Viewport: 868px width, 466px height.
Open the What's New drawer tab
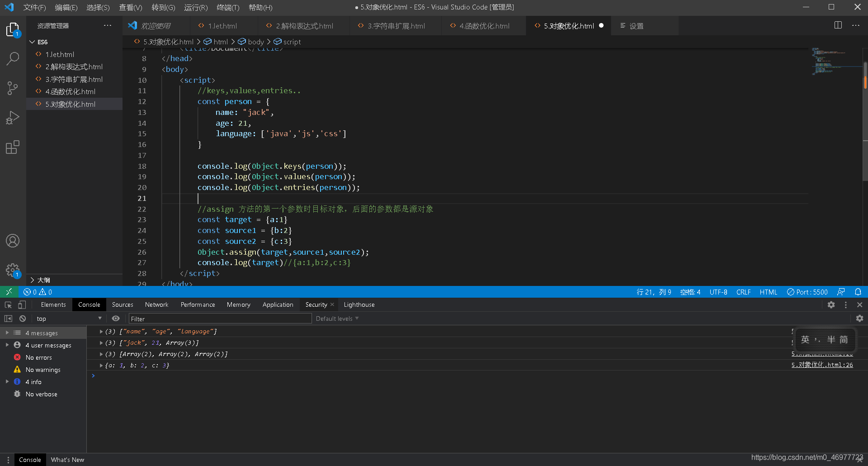[x=67, y=460]
